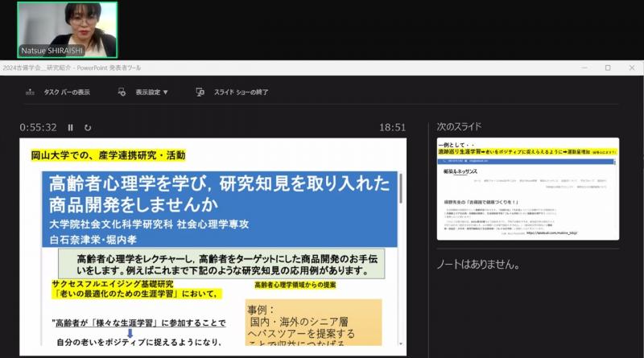Click タスク バーの表示 label
Viewport: 644px width, 358px height.
coord(67,92)
